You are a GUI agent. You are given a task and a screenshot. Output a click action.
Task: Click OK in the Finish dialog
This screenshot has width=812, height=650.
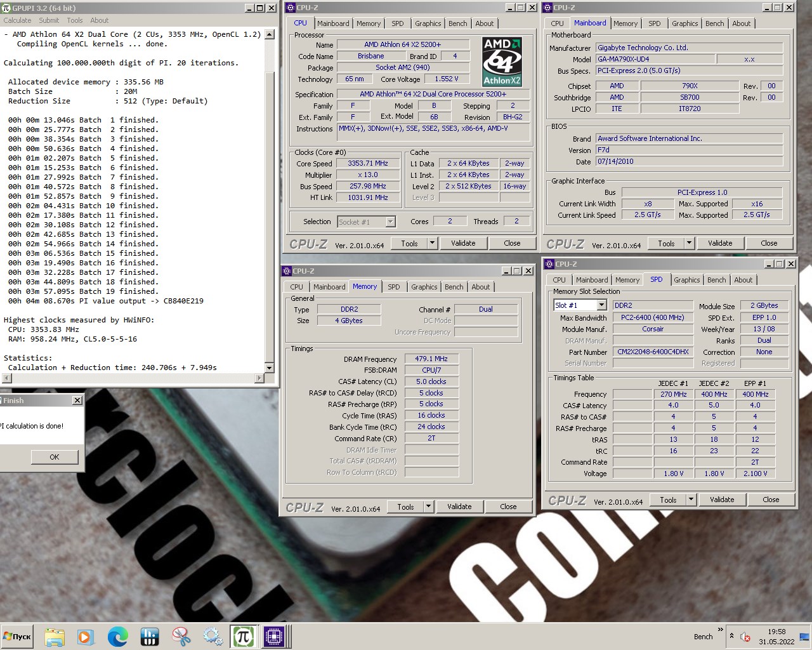coord(54,457)
